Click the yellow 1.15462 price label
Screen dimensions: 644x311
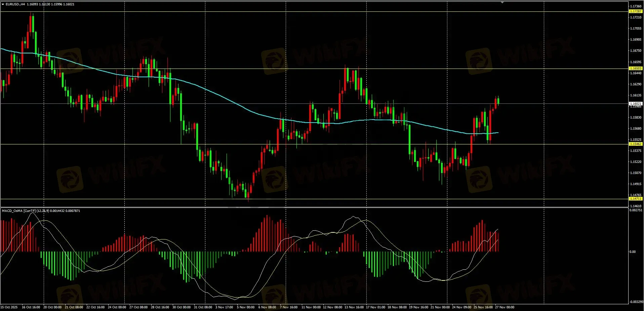click(636, 144)
